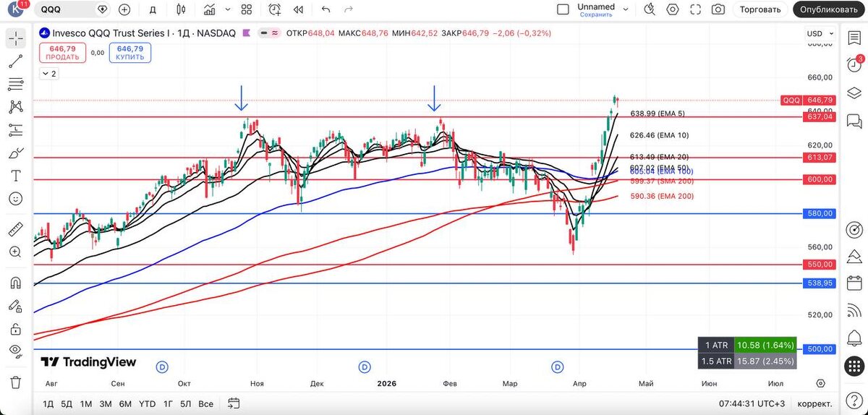Viewport: 868px width, 415px height.
Task: Open the Д interval selector
Action: 153,9
